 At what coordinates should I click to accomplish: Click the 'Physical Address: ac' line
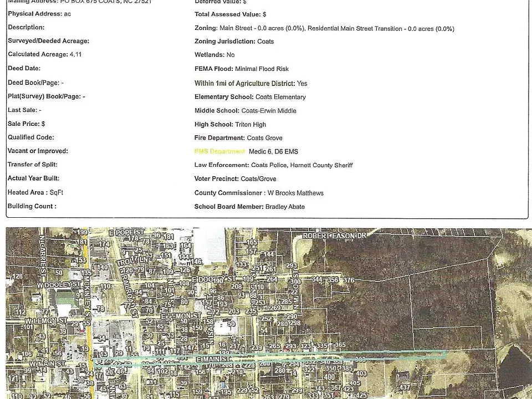(x=39, y=14)
